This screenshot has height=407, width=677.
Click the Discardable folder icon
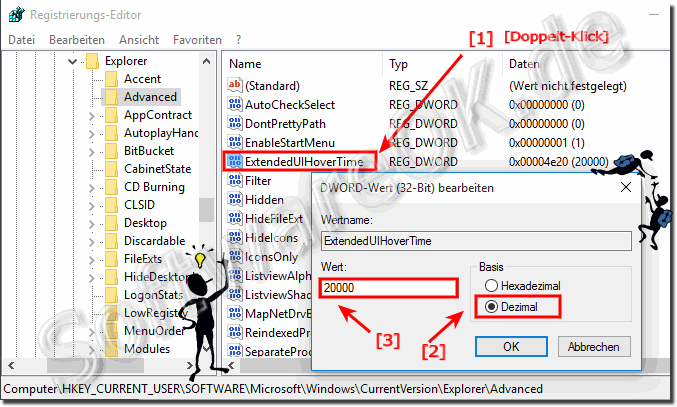click(x=111, y=241)
